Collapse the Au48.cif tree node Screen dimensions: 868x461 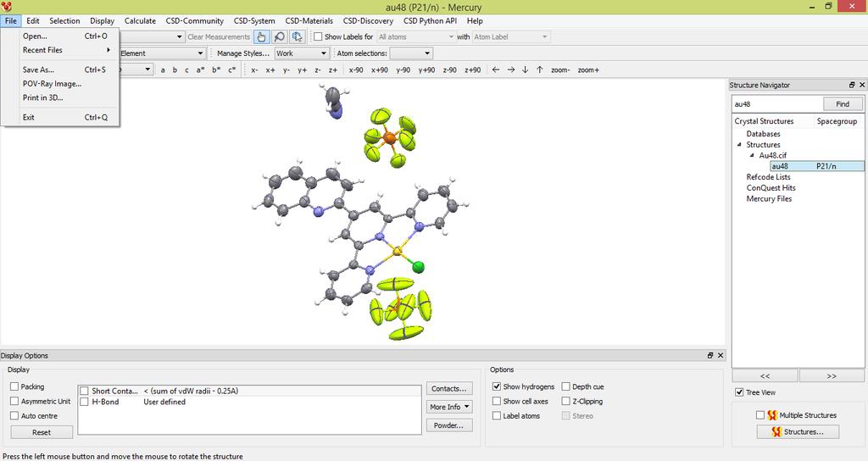[x=752, y=156]
